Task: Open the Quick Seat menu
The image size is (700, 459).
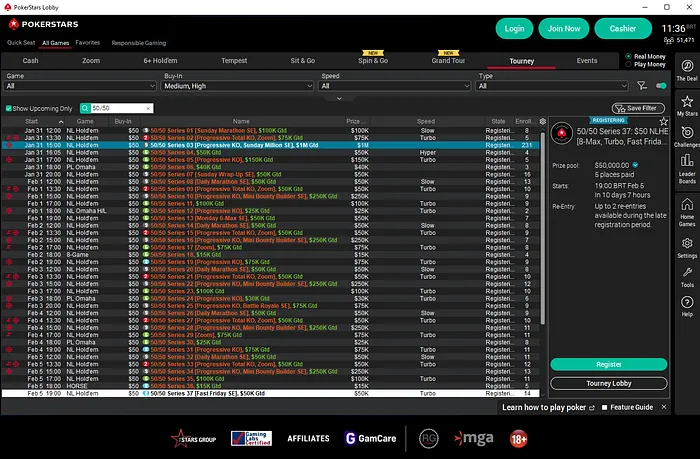Action: point(21,43)
